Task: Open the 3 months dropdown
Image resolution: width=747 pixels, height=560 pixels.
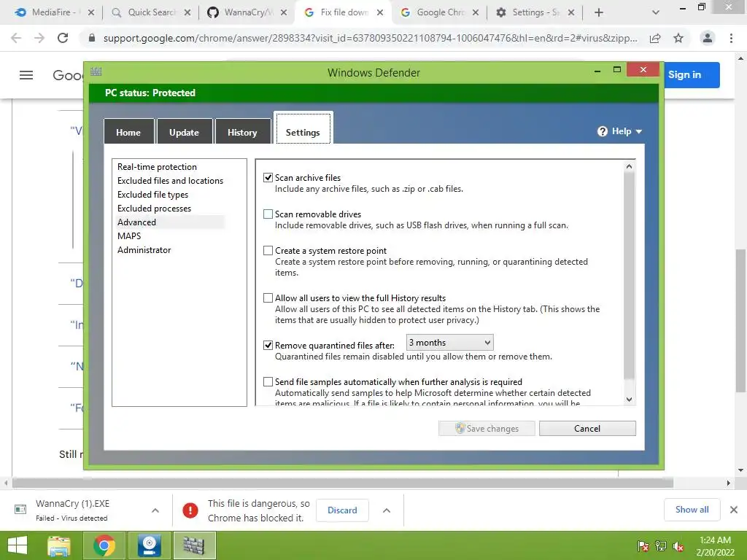Action: (x=449, y=343)
